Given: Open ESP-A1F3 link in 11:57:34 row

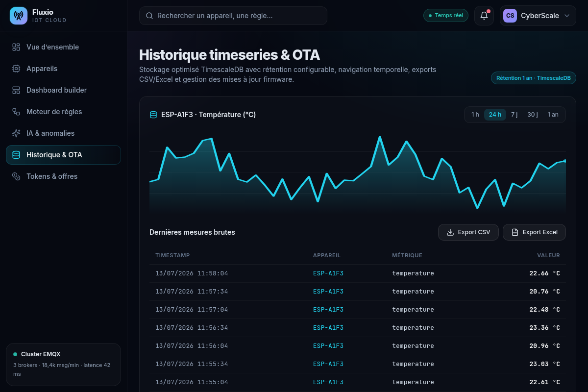Looking at the screenshot, I should click(328, 292).
